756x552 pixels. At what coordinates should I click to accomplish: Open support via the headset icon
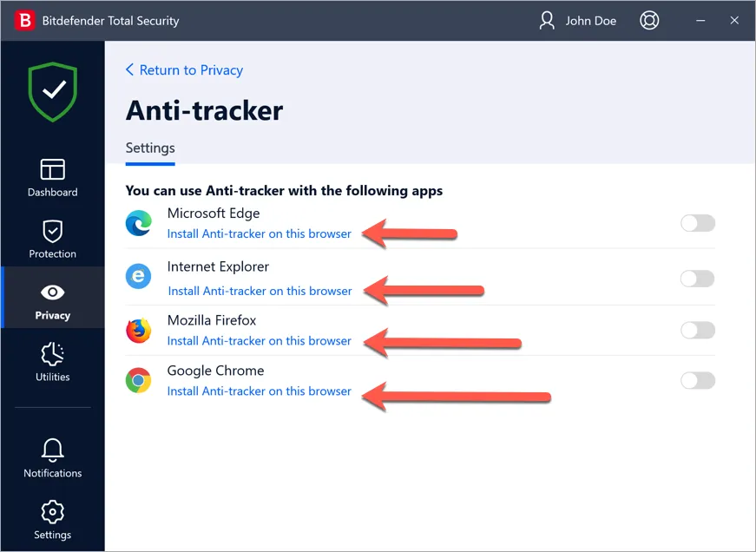coord(649,20)
